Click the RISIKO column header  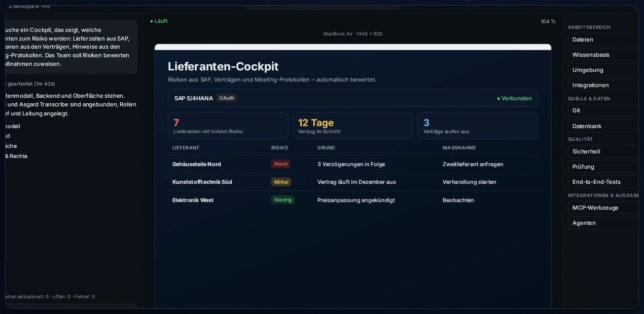(280, 148)
